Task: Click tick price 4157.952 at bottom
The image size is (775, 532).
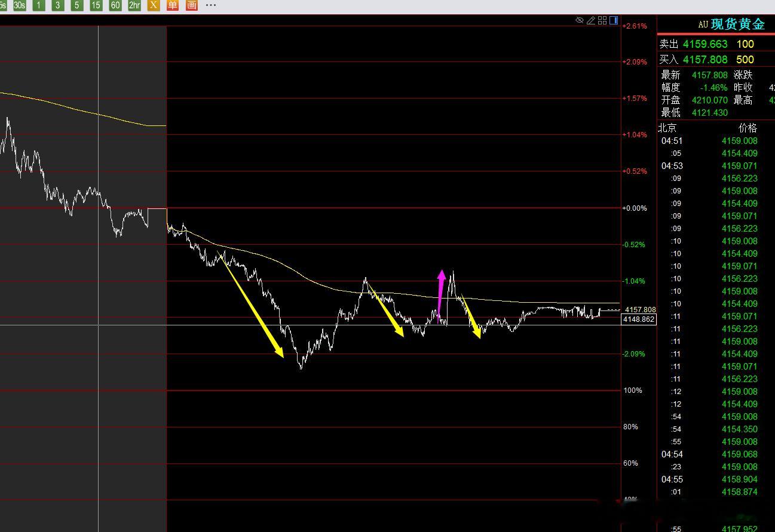Action: [x=740, y=528]
